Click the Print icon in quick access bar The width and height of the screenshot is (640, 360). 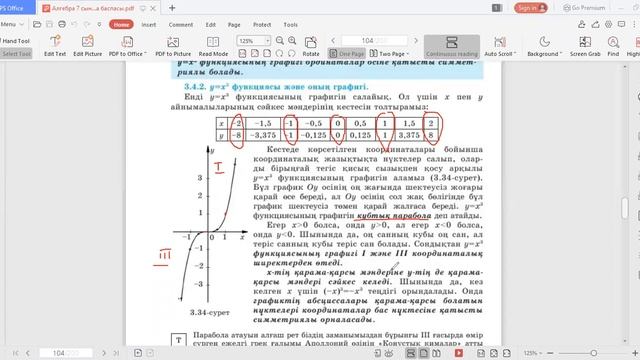pos(62,24)
